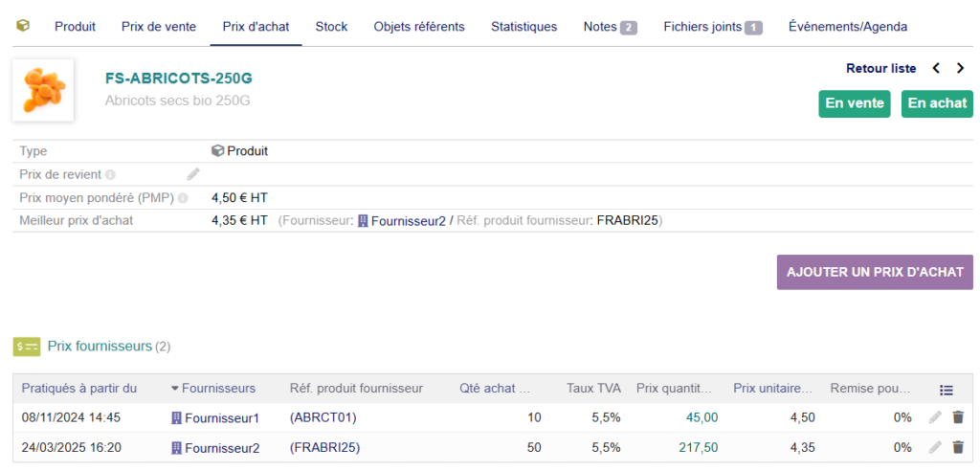980x471 pixels.
Task: Click pencil icon to edit Prix de revient
Action: (x=193, y=174)
